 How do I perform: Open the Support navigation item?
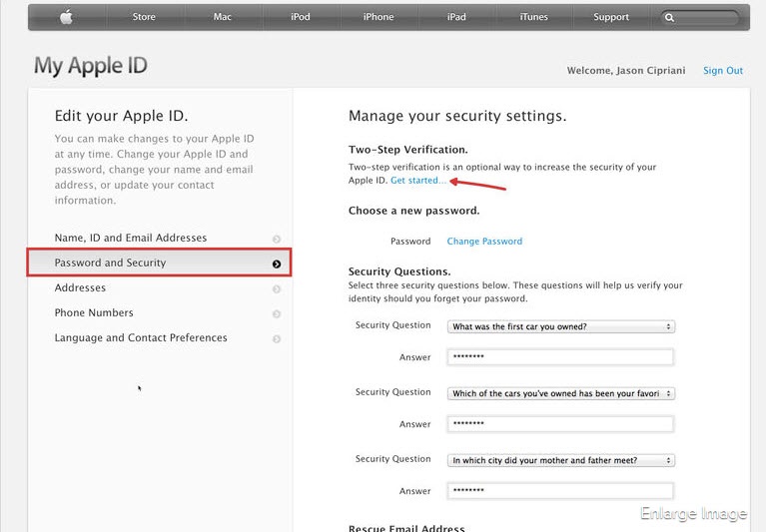click(611, 17)
